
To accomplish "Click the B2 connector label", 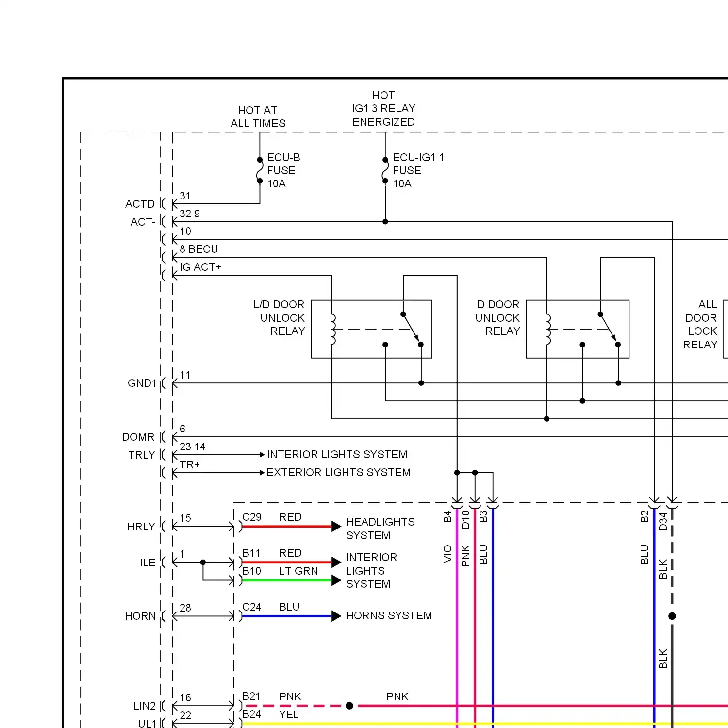I will pyautogui.click(x=645, y=516).
